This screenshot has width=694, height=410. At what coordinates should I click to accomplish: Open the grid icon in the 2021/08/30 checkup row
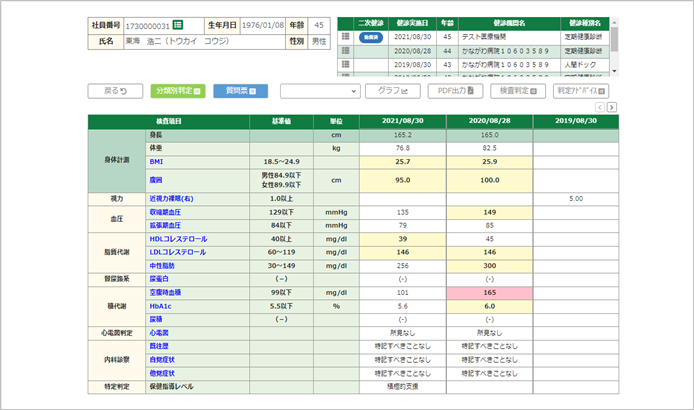tap(346, 37)
